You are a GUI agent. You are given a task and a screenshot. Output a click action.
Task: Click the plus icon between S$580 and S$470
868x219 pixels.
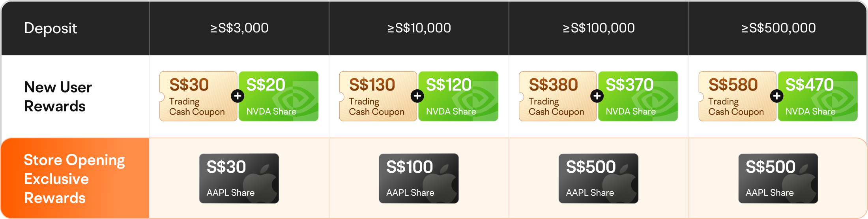click(x=777, y=96)
